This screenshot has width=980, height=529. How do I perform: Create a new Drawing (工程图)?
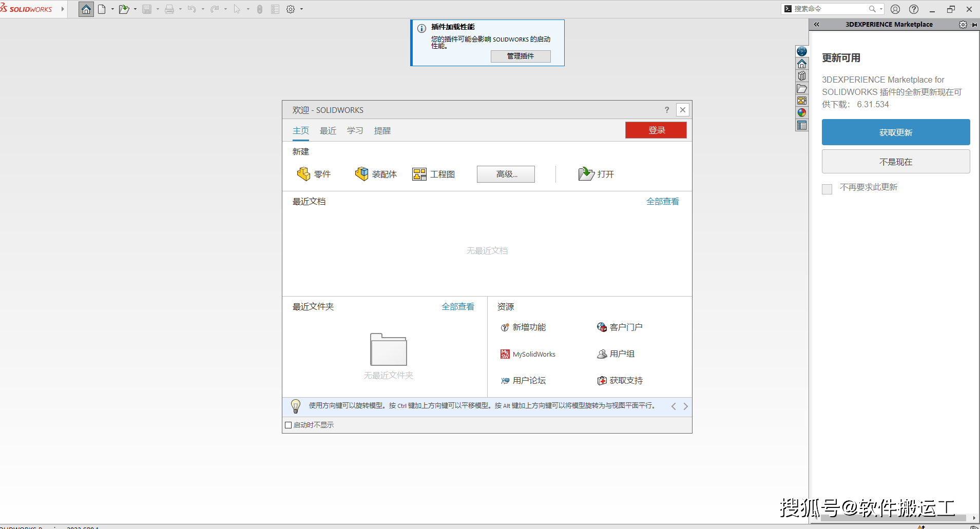pyautogui.click(x=434, y=174)
